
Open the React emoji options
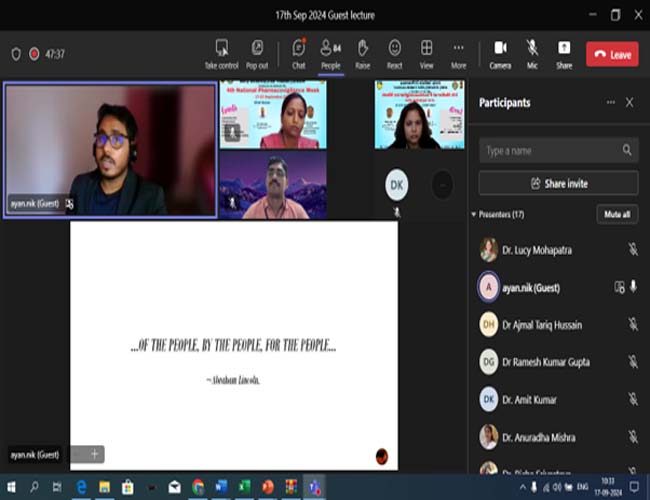[x=395, y=54]
